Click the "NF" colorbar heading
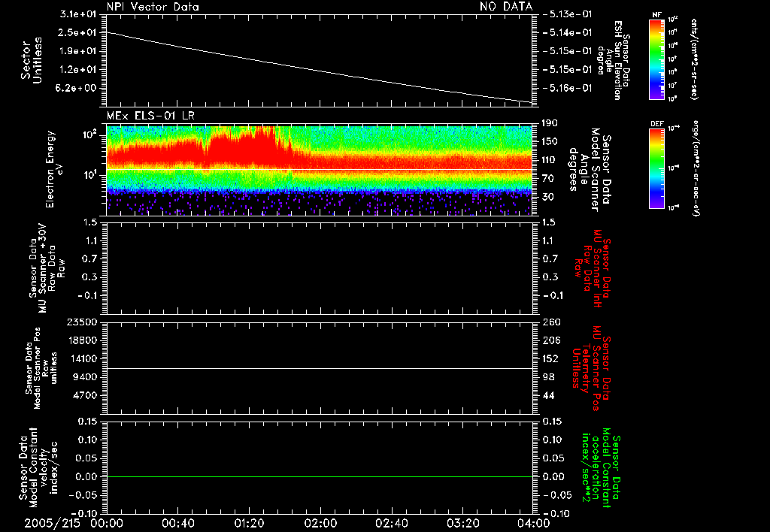 click(x=656, y=15)
